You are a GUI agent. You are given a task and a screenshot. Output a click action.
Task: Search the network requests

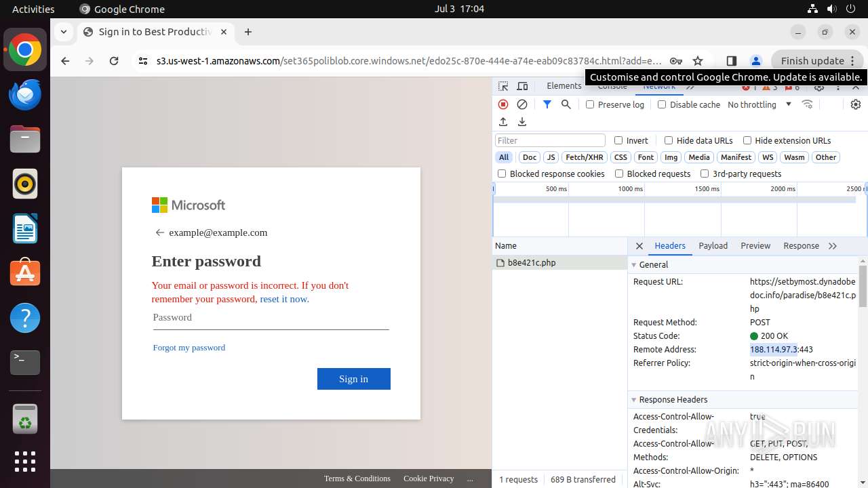(x=566, y=104)
